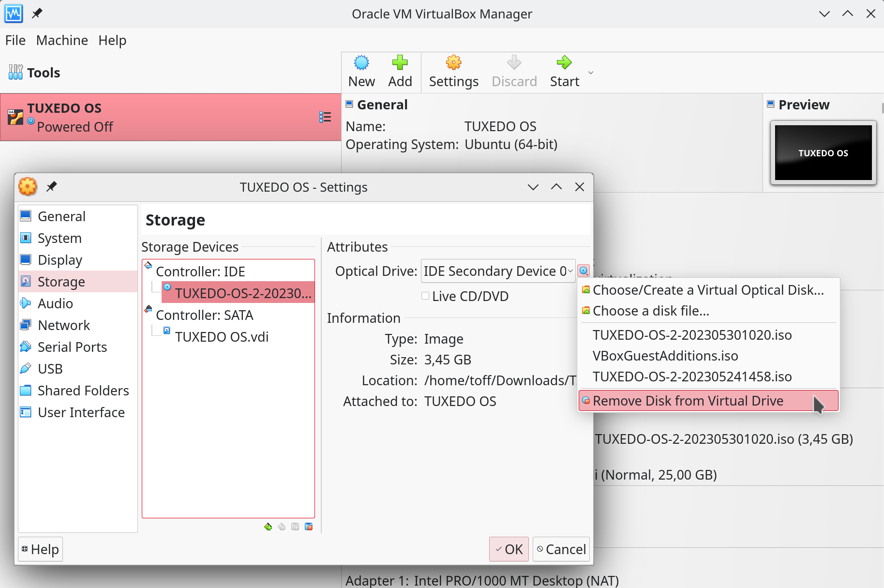Click the New machine toolbar icon

pos(361,71)
